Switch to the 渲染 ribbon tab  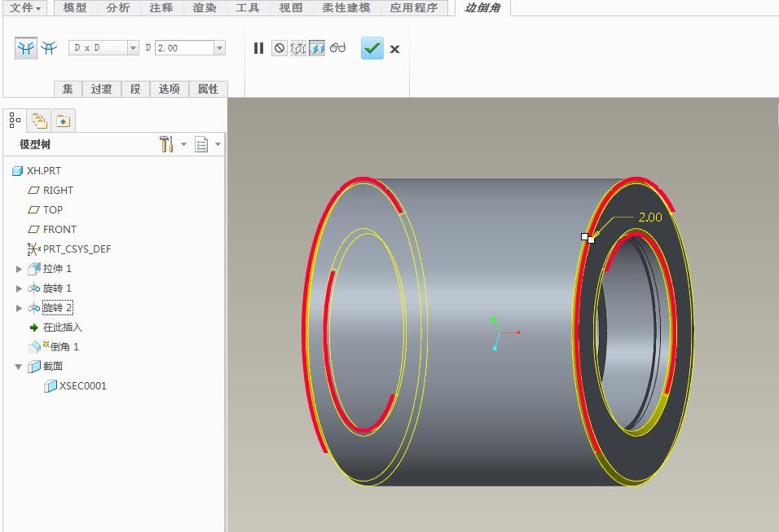click(x=205, y=8)
